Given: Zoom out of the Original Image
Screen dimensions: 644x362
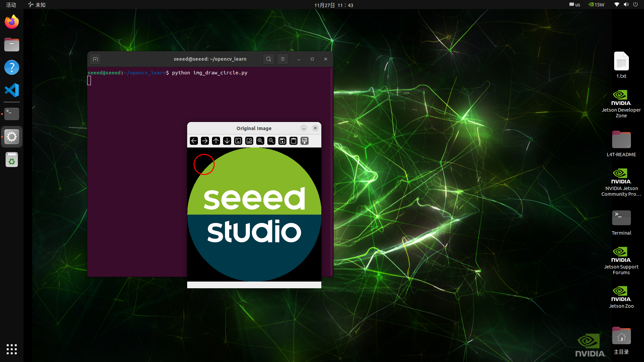Looking at the screenshot, I should pyautogui.click(x=271, y=141).
